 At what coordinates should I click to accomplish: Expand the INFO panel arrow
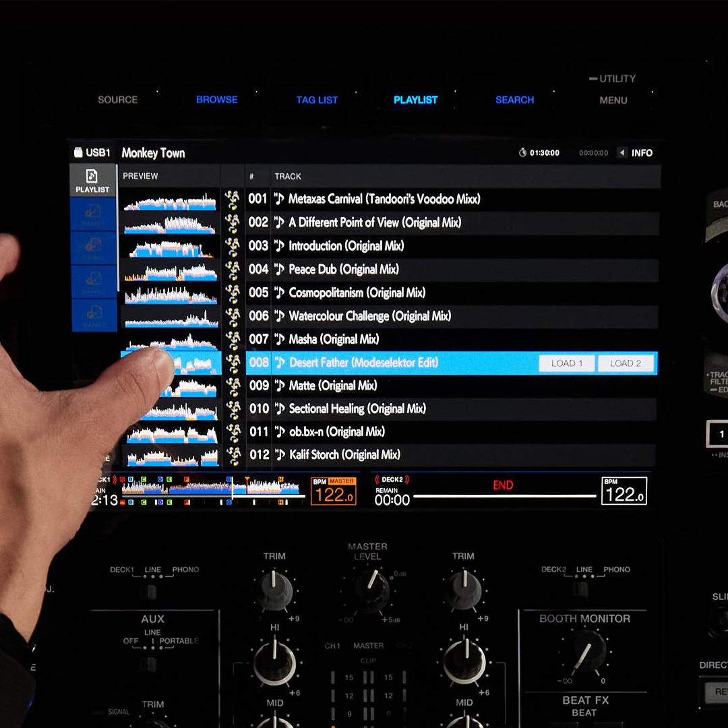[622, 153]
